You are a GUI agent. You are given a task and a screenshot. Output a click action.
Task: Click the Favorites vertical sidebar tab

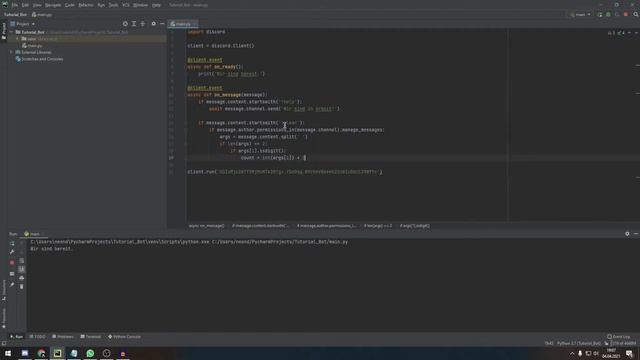click(4, 318)
